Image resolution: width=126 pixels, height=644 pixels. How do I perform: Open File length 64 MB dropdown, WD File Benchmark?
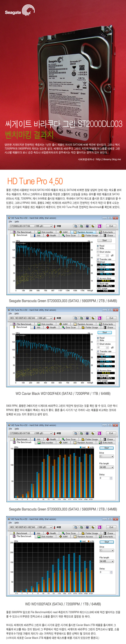coord(107,561)
